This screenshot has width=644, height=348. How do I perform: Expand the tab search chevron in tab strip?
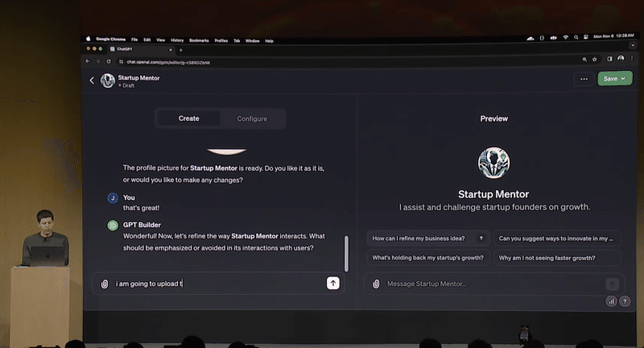(x=633, y=45)
